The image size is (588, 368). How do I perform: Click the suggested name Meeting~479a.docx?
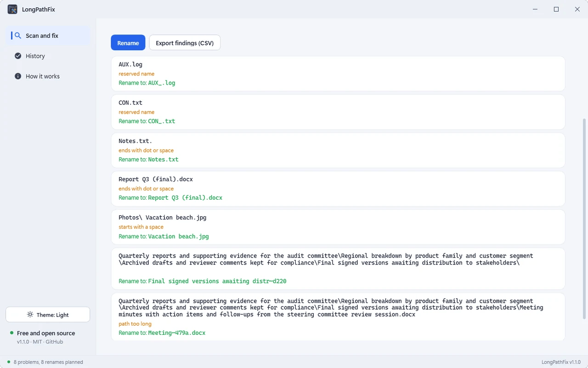point(177,333)
